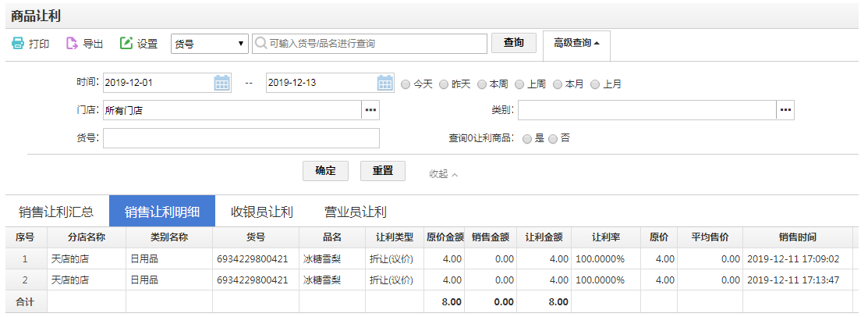Click the 8.00 让利金额 total

tap(558, 302)
